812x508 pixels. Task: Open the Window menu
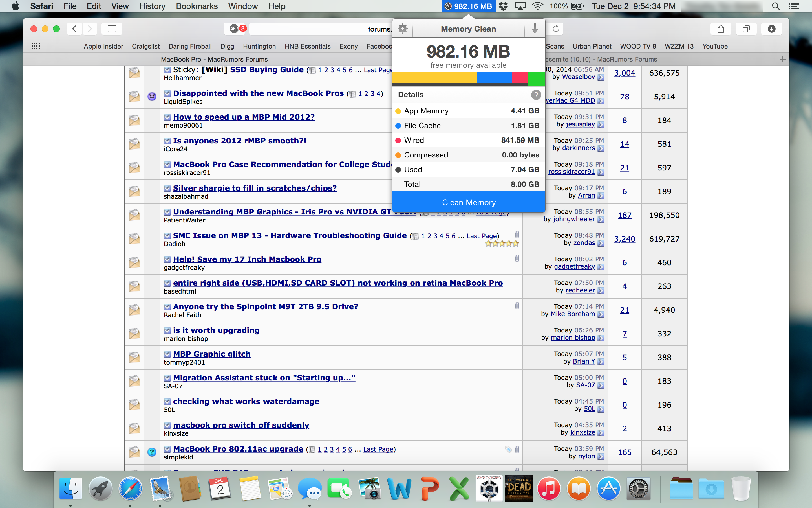[243, 6]
